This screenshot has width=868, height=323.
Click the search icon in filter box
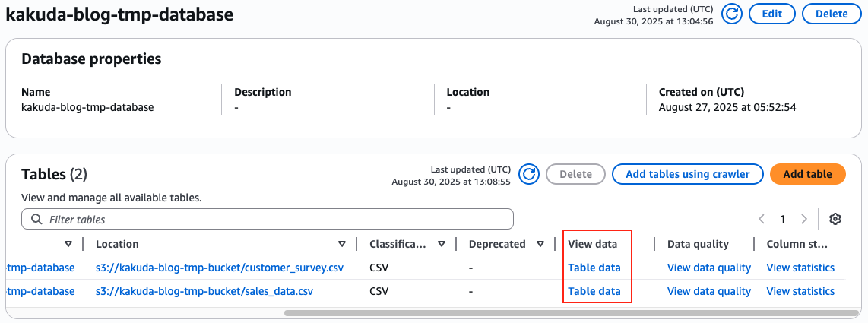pos(36,219)
